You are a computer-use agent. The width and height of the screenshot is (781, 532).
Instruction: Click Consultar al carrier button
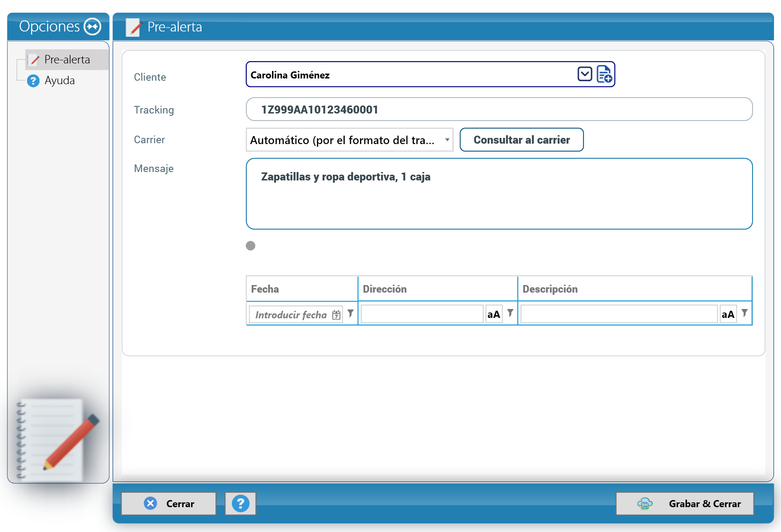pyautogui.click(x=521, y=140)
